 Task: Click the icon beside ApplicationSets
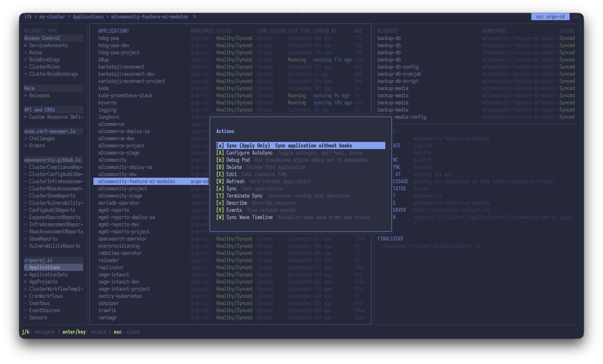point(25,274)
